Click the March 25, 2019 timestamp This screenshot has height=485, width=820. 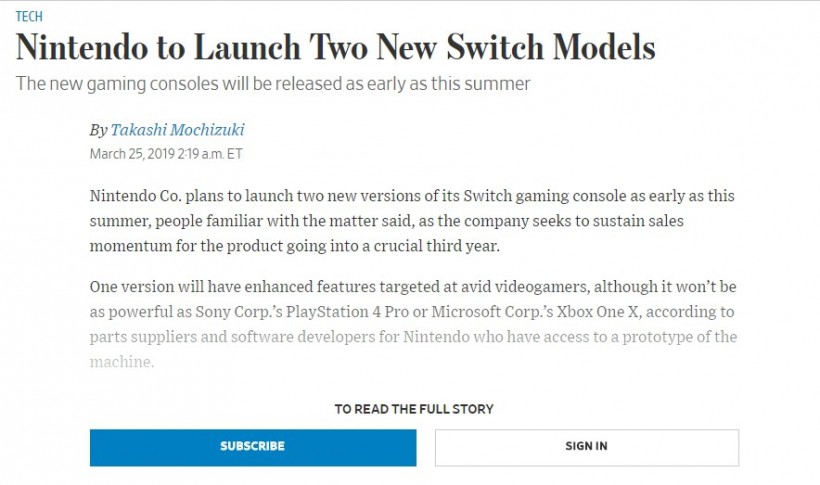coord(166,154)
